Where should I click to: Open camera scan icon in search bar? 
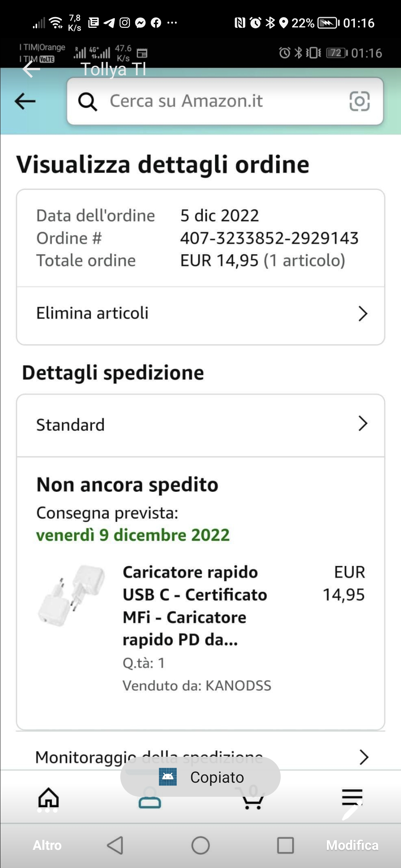(x=359, y=101)
